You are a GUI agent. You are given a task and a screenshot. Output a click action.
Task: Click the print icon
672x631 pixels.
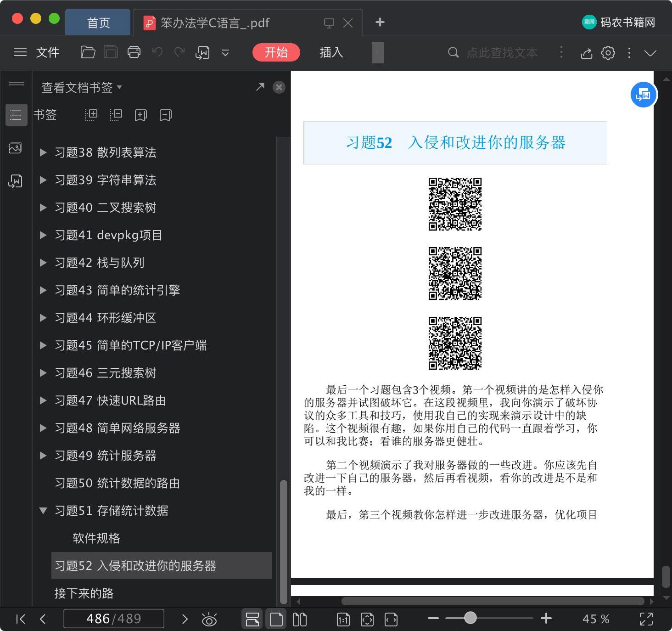pos(134,52)
